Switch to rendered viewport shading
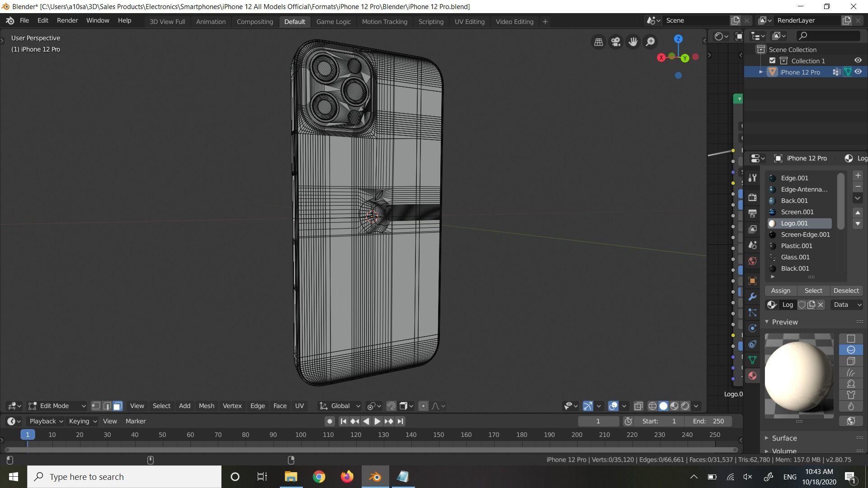 tap(685, 406)
